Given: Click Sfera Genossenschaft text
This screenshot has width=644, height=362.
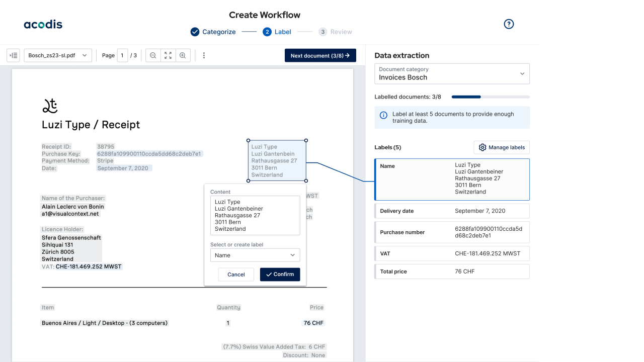Looking at the screenshot, I should (x=71, y=238).
